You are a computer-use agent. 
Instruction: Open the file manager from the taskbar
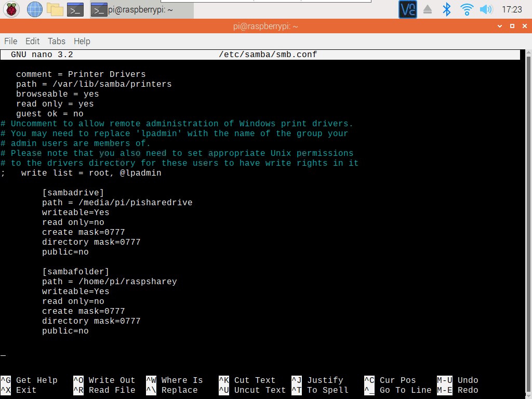coord(54,9)
